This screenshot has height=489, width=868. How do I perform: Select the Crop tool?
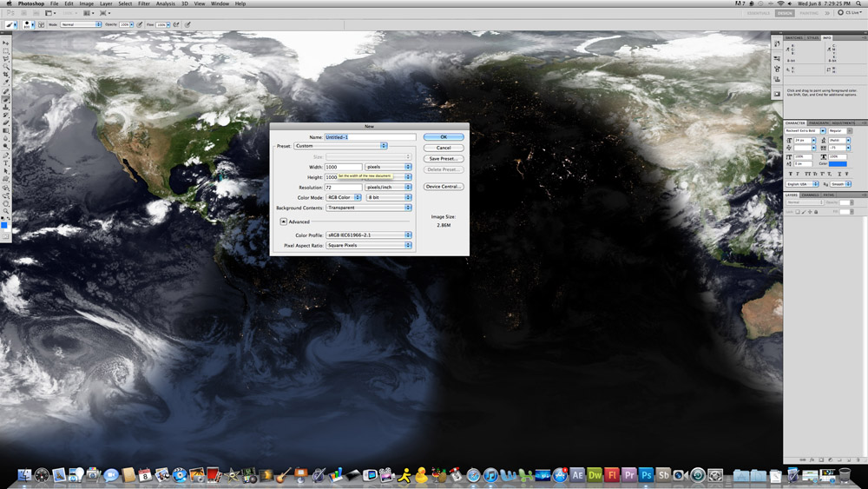point(6,75)
